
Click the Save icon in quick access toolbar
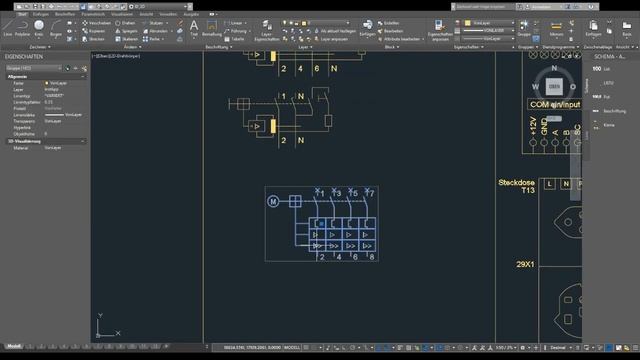click(35, 7)
